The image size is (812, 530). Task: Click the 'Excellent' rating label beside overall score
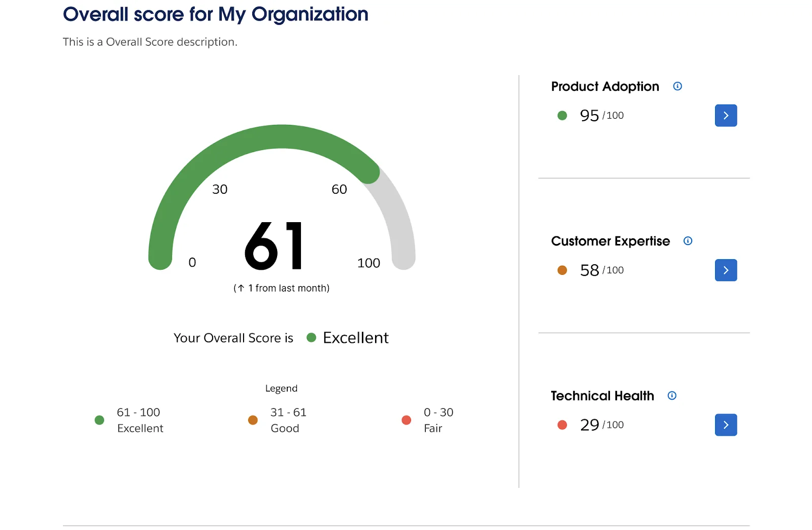(x=356, y=338)
